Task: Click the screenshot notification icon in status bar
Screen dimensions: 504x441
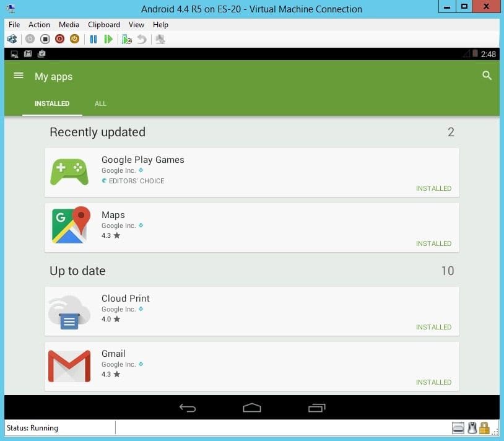Action: pyautogui.click(x=14, y=54)
